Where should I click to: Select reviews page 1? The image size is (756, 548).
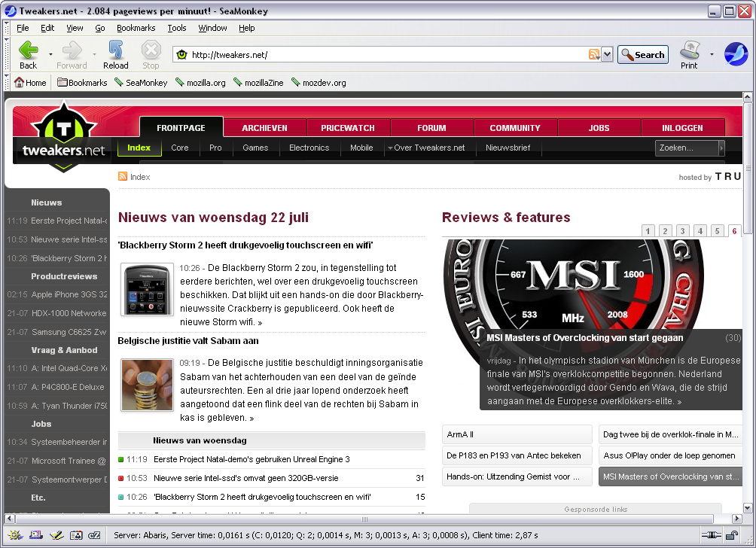[648, 231]
